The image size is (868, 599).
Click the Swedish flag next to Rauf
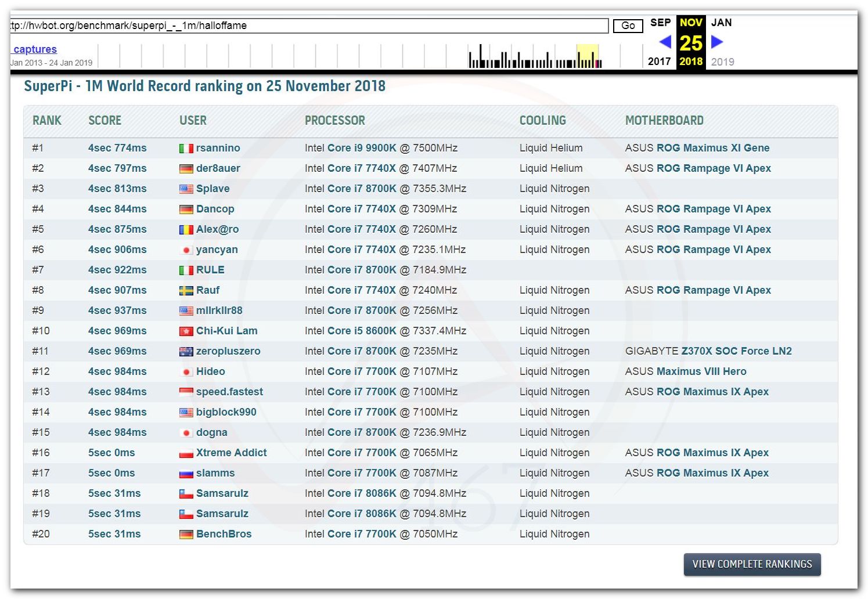[x=186, y=291]
